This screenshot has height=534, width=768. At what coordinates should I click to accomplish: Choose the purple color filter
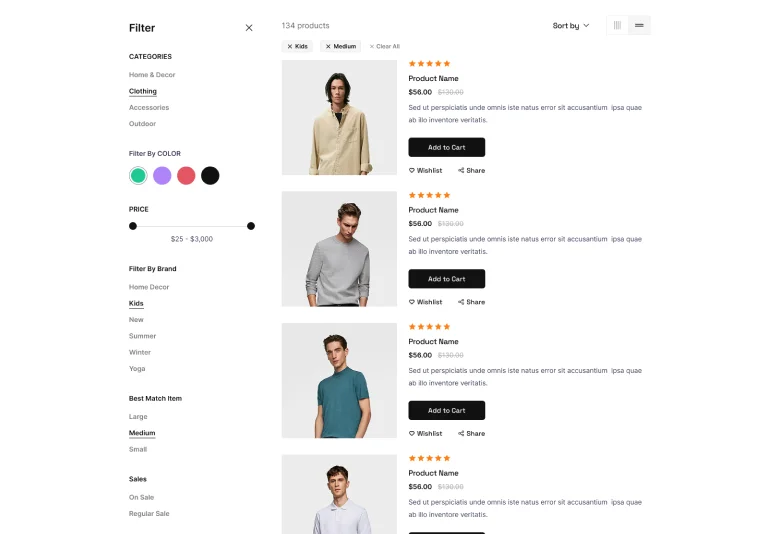(x=162, y=176)
